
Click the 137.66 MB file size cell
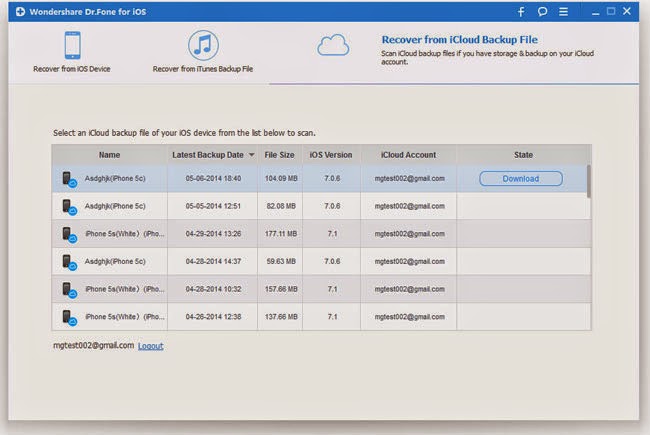(x=281, y=317)
